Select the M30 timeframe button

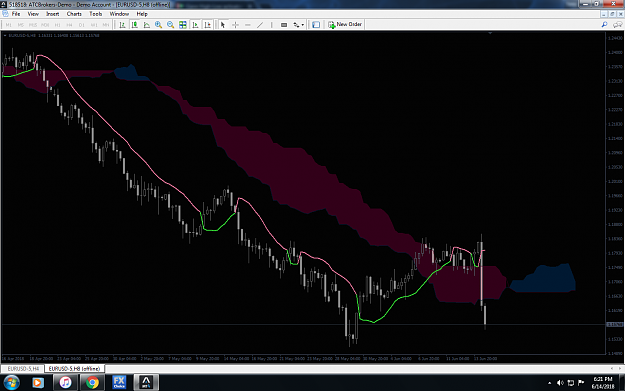tap(45, 25)
